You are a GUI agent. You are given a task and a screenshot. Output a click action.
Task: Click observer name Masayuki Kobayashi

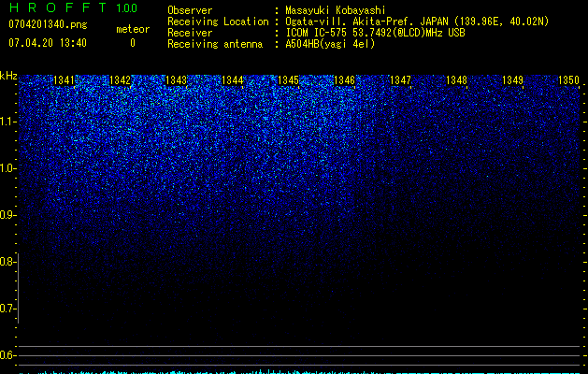pos(336,10)
